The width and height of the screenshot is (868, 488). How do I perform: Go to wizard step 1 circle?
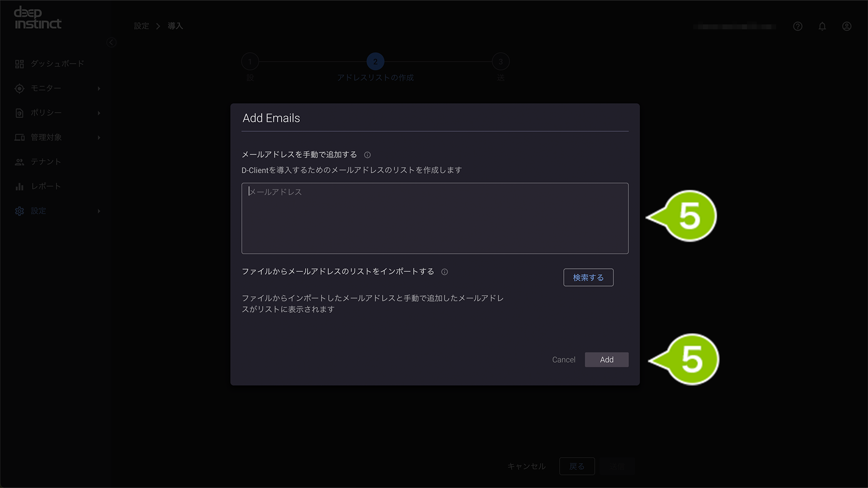[250, 62]
